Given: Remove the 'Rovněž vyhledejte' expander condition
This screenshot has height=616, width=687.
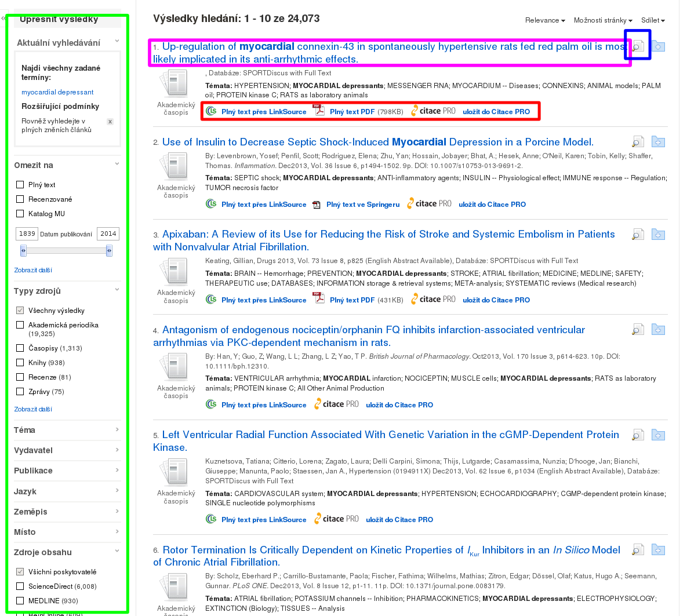Looking at the screenshot, I should click(x=110, y=122).
